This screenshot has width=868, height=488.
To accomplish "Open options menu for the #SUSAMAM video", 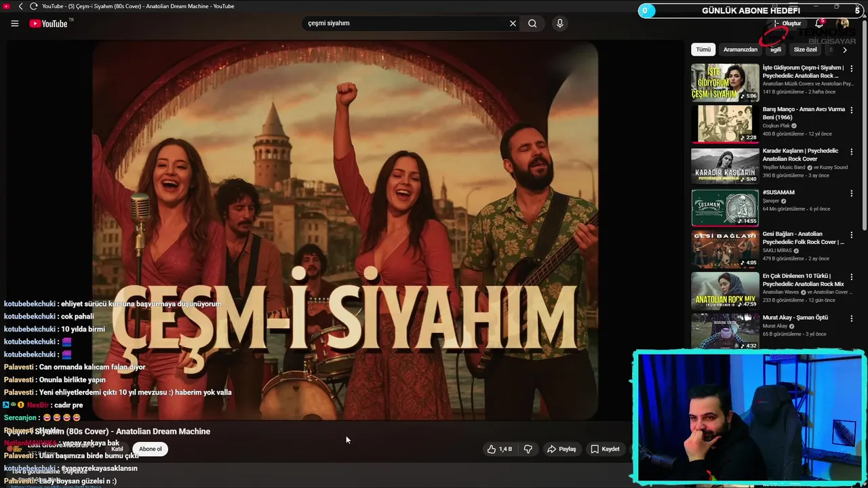I will tap(852, 193).
